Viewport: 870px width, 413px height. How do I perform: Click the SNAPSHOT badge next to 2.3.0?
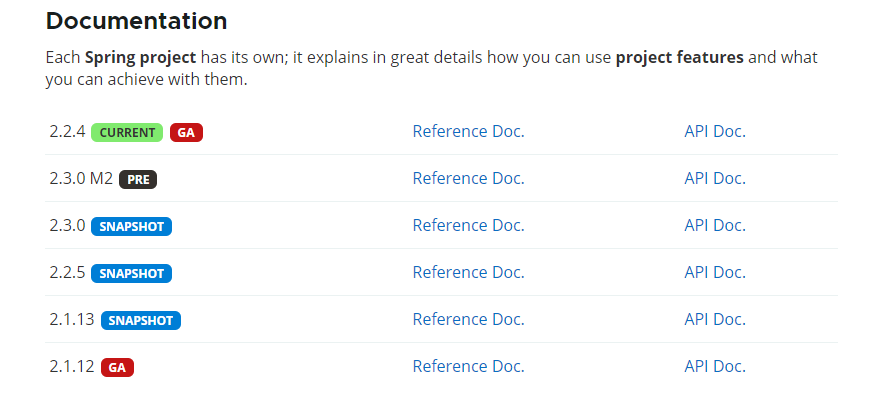[131, 226]
